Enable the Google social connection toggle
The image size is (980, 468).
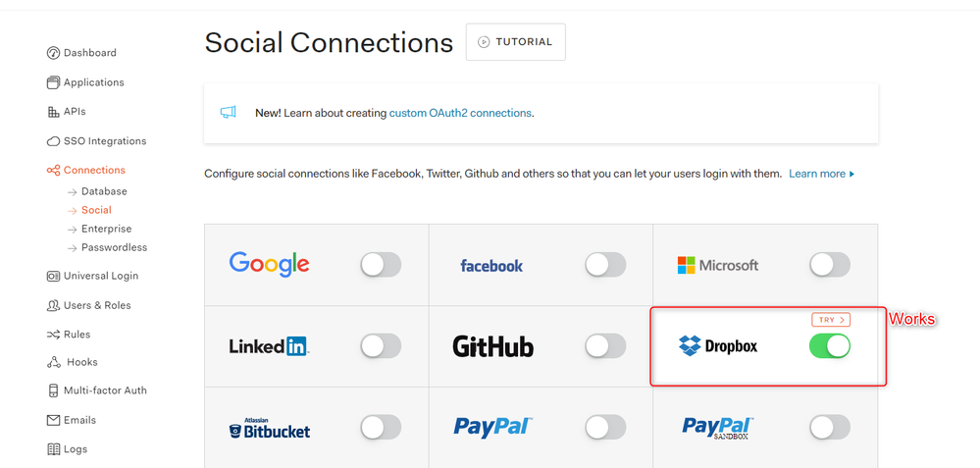tap(381, 265)
